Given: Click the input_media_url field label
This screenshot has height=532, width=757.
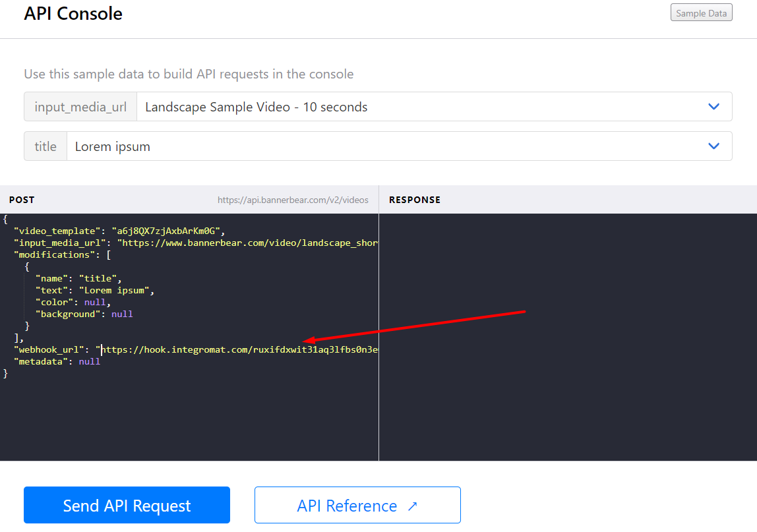Looking at the screenshot, I should tap(80, 107).
